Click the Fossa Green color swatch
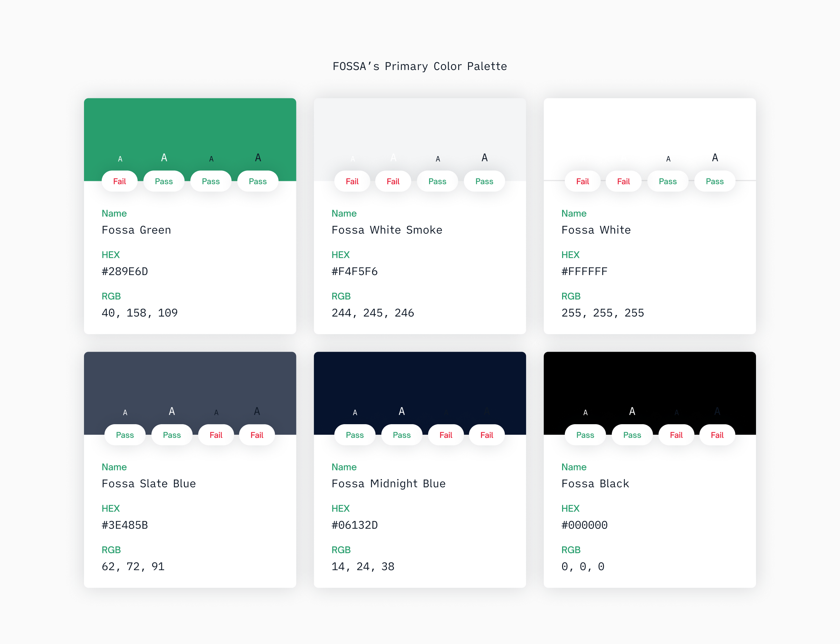The width and height of the screenshot is (840, 644). 190,140
